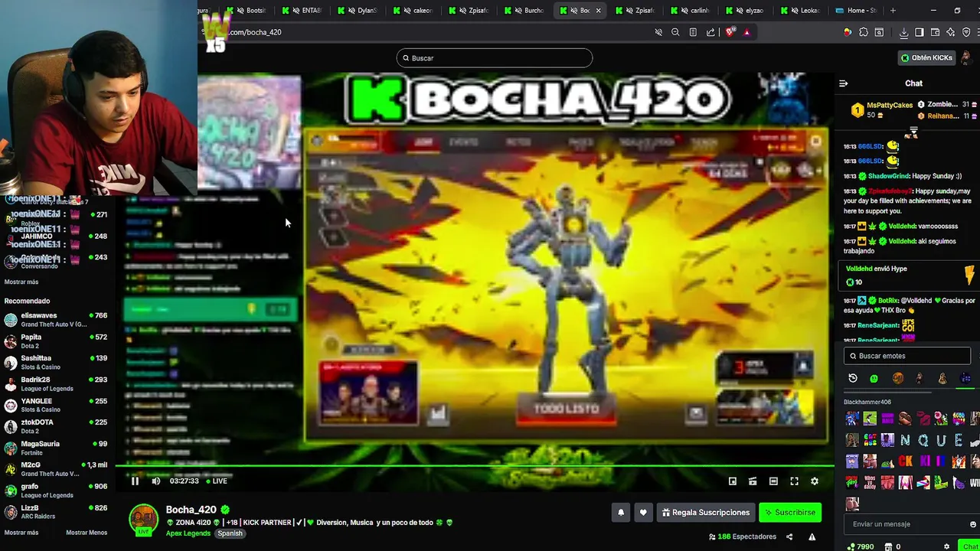This screenshot has height=551, width=980.
Task: Click the browser zoom magnifier icon
Action: coord(675,32)
